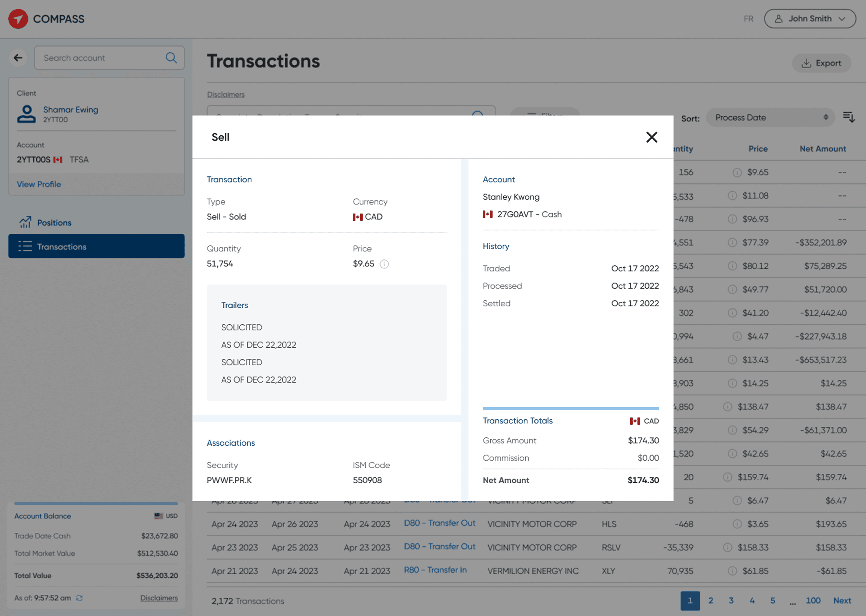Select the Transactions menu item

(x=96, y=246)
